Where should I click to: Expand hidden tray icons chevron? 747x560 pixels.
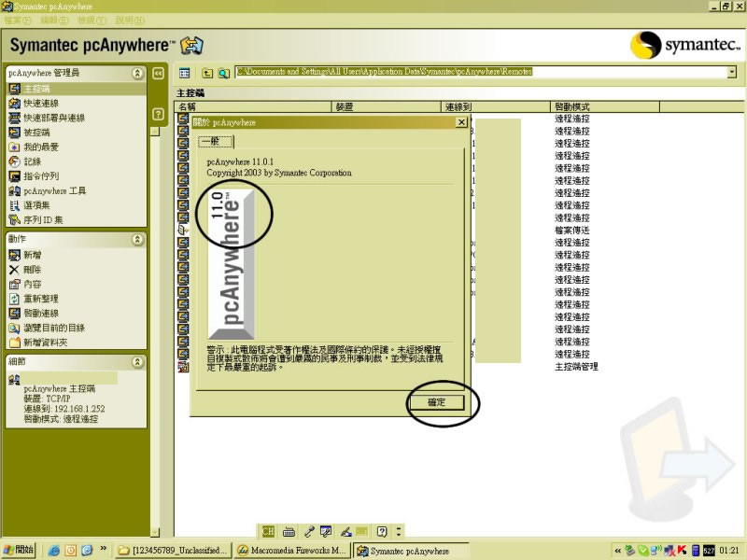point(617,551)
